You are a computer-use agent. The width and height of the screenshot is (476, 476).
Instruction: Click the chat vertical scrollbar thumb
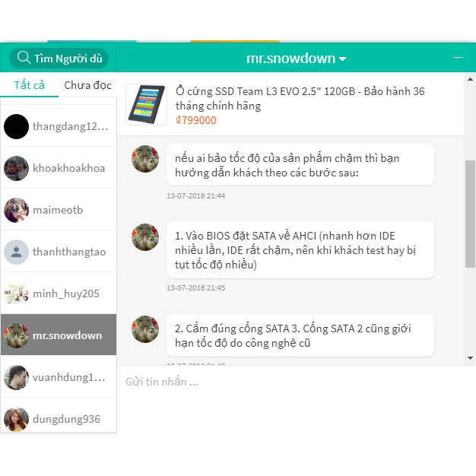470,213
